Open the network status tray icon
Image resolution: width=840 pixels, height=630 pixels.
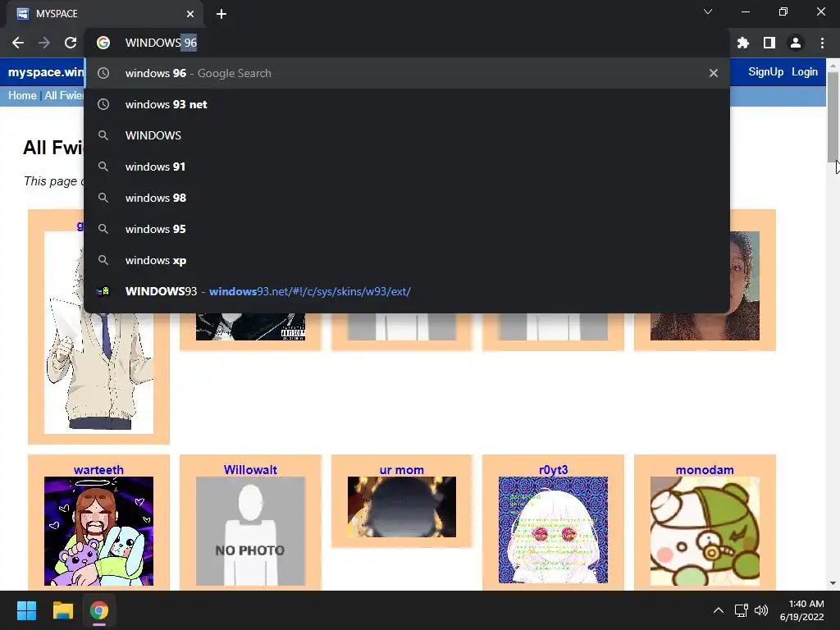(741, 610)
